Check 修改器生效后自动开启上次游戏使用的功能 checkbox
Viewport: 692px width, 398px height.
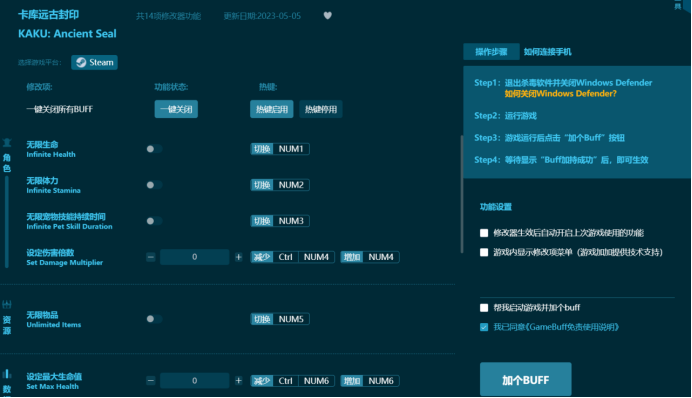484,233
